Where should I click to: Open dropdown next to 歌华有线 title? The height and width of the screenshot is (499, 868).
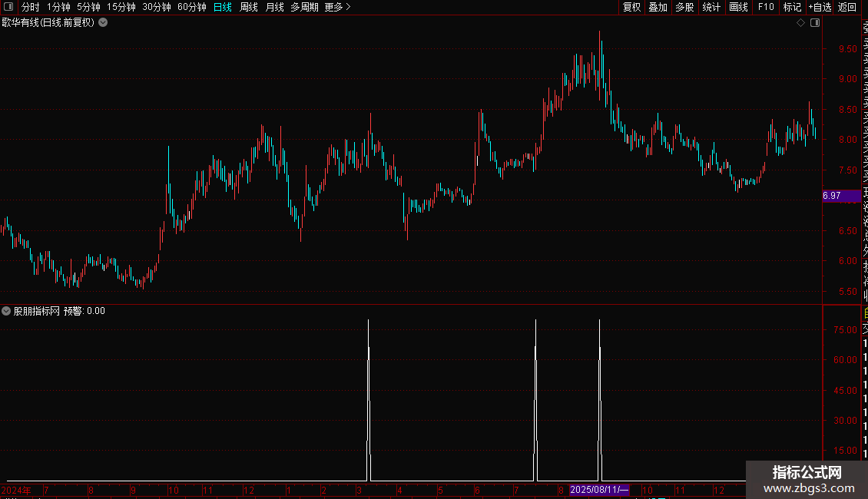(x=103, y=23)
